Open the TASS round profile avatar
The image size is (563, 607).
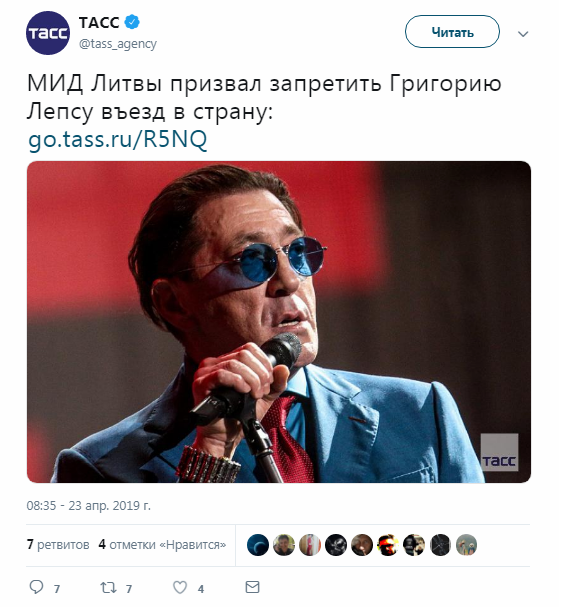[48, 33]
